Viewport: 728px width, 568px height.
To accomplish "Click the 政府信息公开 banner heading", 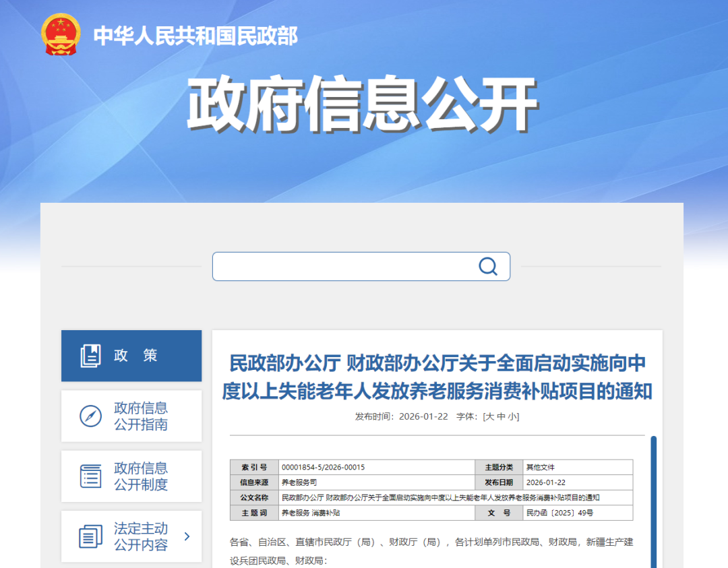I will (363, 105).
